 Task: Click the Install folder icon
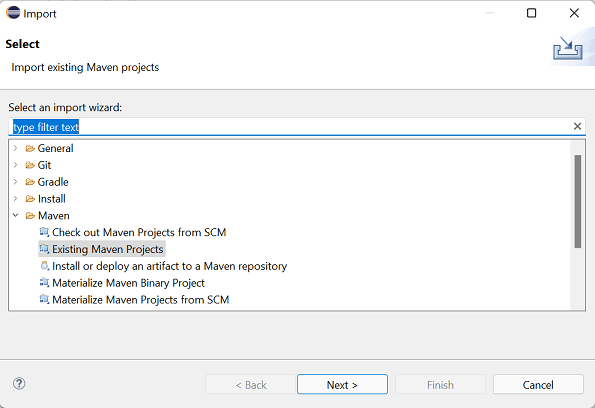point(30,199)
